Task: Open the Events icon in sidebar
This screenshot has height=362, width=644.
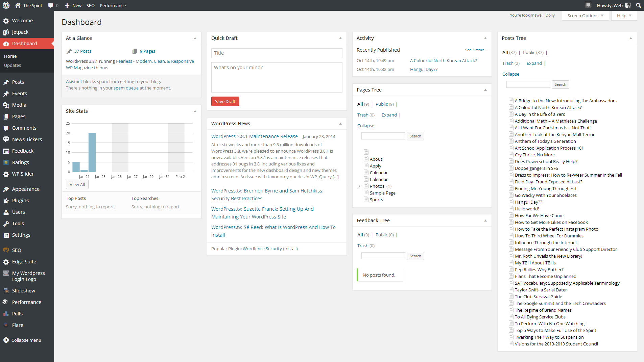Action: 6,94
